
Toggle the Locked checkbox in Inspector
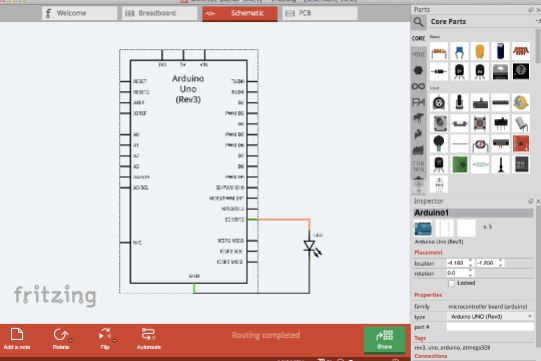point(451,283)
